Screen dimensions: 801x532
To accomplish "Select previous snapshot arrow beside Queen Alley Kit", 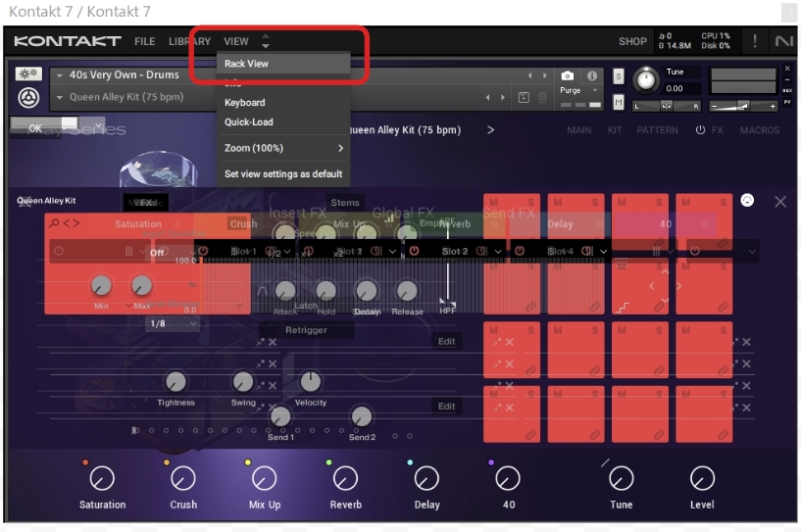I will 488,97.
